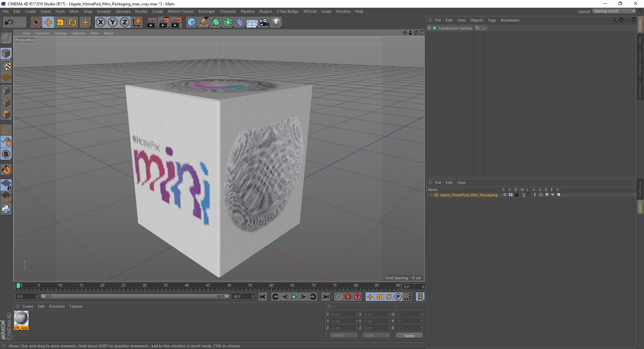This screenshot has width=644, height=349.
Task: Switch to Model mode
Action: [6, 54]
